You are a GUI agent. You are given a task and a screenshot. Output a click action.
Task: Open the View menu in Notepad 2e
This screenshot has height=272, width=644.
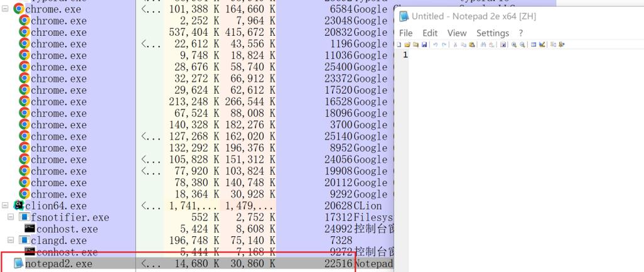(457, 33)
